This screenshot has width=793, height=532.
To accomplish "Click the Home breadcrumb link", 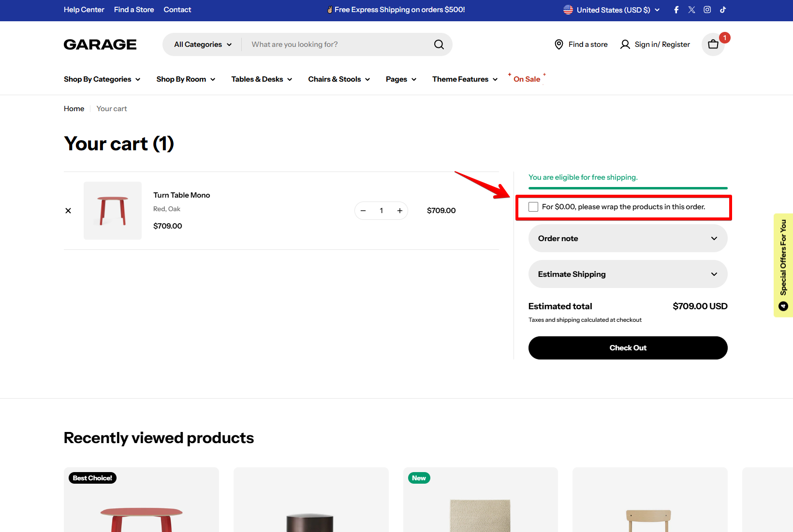I will pyautogui.click(x=74, y=109).
